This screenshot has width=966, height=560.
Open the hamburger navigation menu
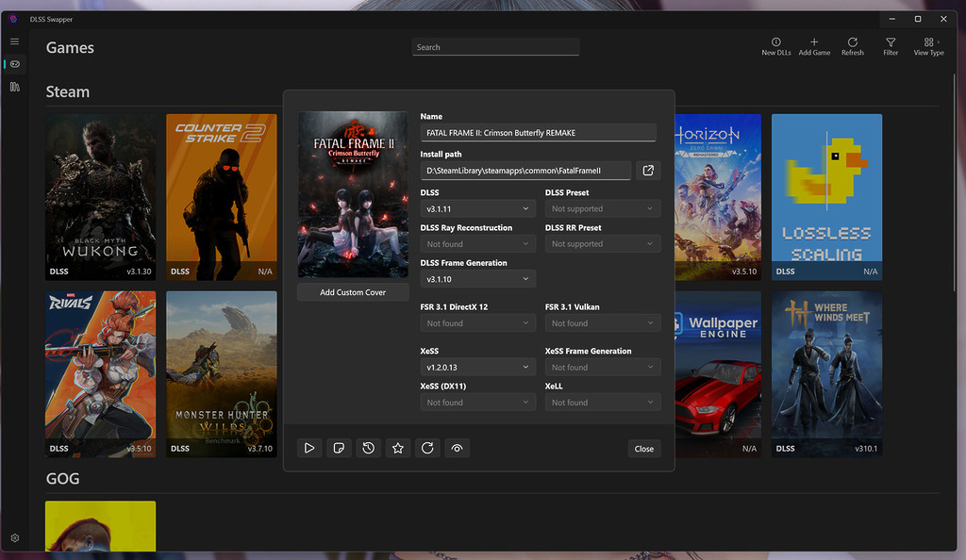[x=15, y=41]
